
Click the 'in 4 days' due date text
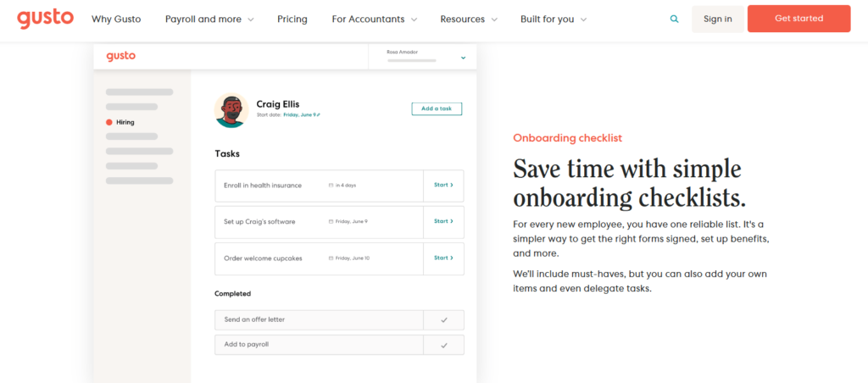coord(346,186)
